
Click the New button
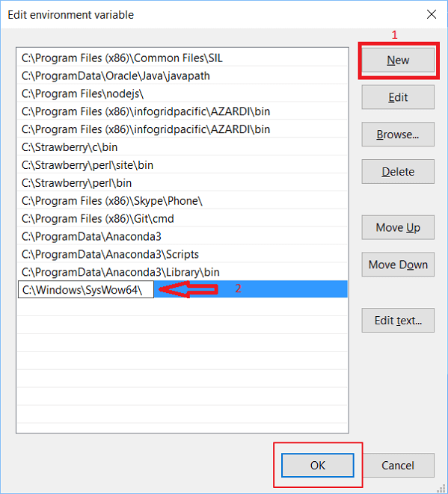coord(398,60)
